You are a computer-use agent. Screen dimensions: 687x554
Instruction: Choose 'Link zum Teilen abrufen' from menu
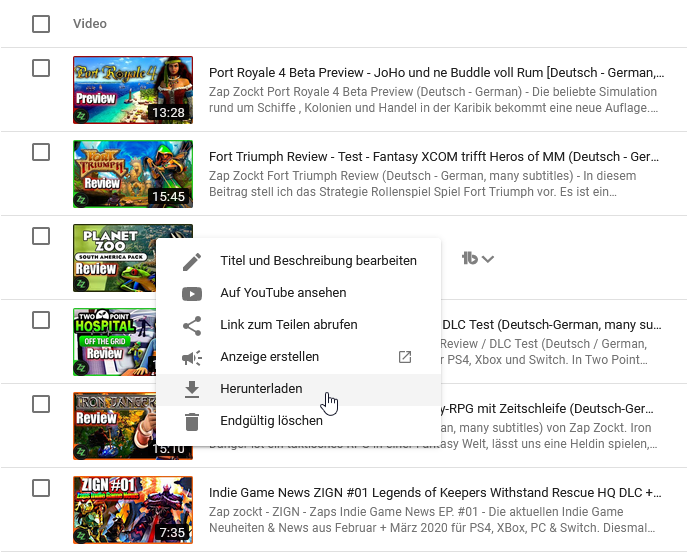[x=288, y=325]
